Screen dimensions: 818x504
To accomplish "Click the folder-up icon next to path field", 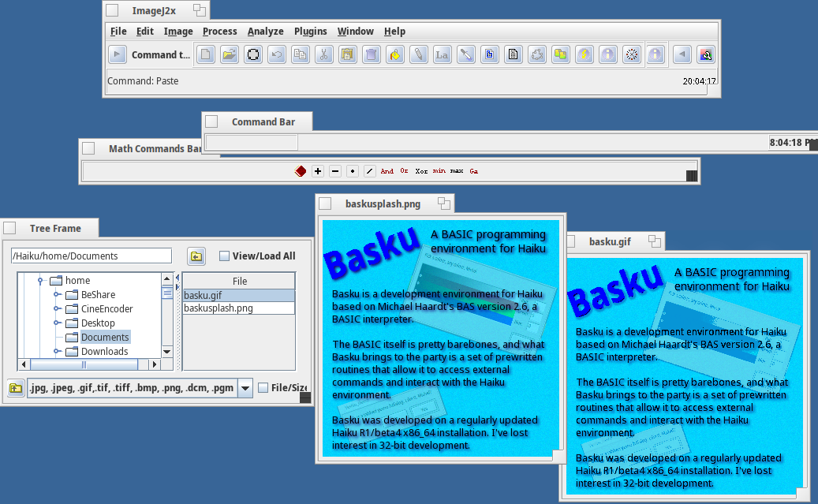I will coord(196,256).
